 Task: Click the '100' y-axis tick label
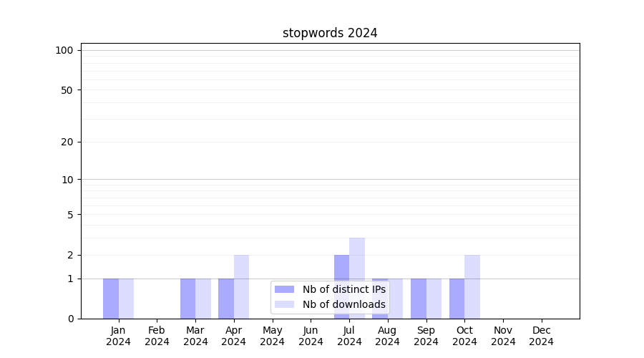point(64,50)
